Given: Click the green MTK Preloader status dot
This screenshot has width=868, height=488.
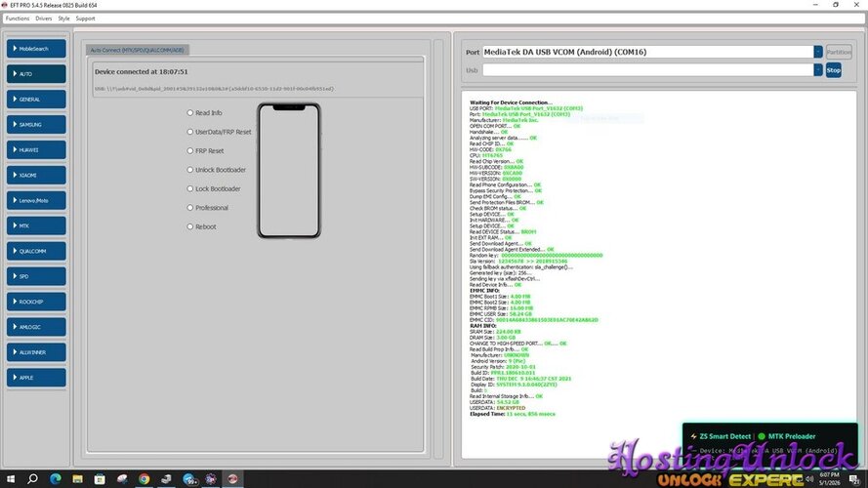Looking at the screenshot, I should coord(762,436).
